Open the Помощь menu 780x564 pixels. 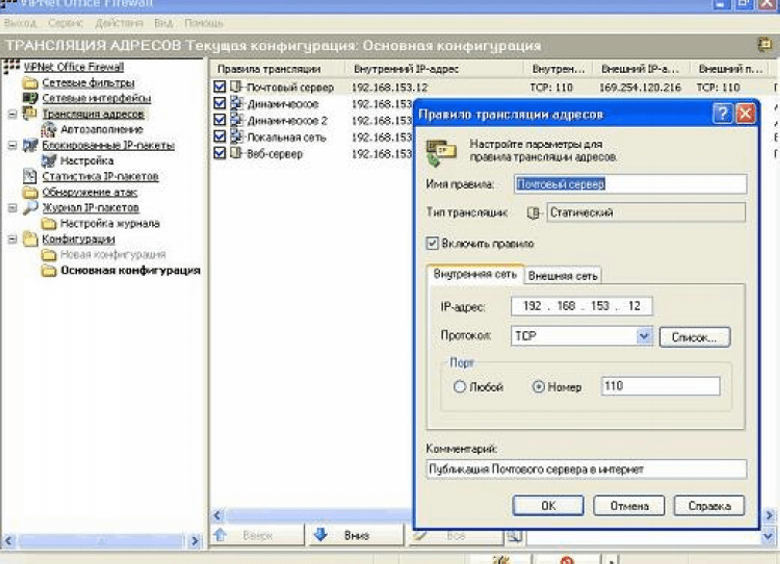(203, 23)
